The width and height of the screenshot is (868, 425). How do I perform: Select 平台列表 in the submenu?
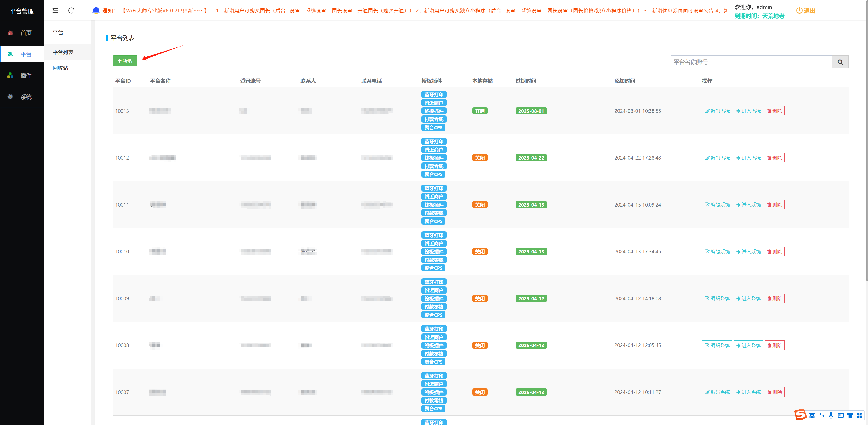coord(63,52)
